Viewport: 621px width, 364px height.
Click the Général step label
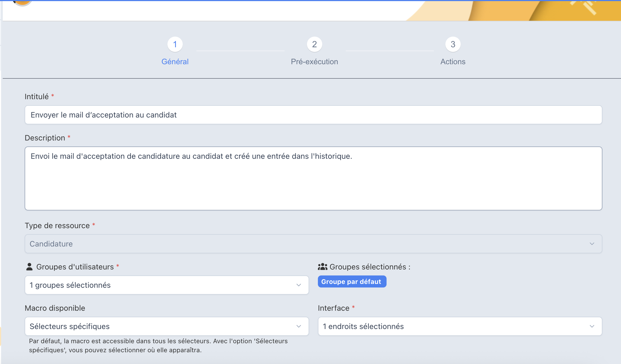click(175, 62)
